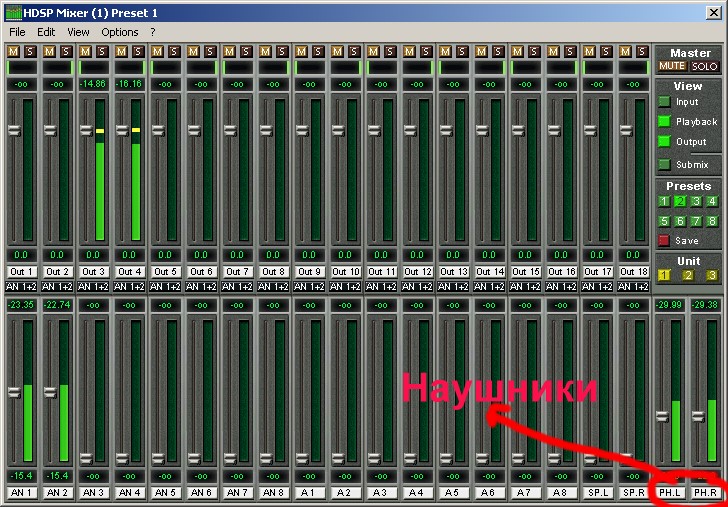Load preset 1
The width and height of the screenshot is (728, 507).
coord(664,202)
